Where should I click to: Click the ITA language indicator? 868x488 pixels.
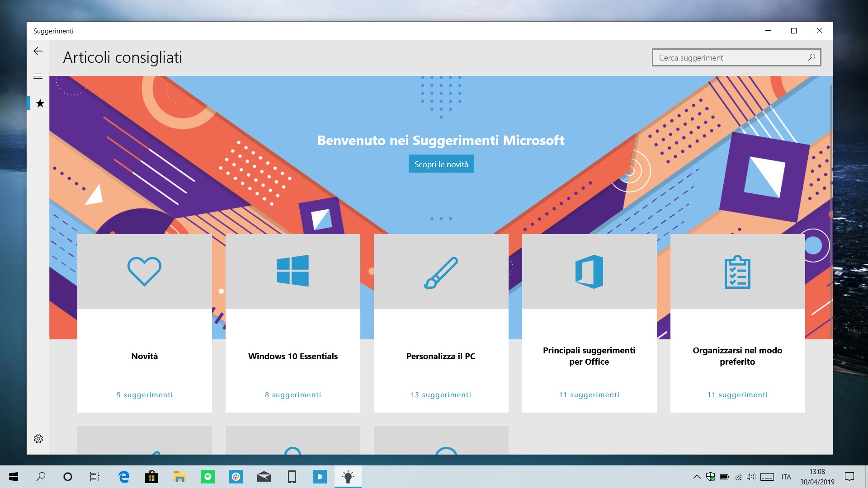[786, 477]
